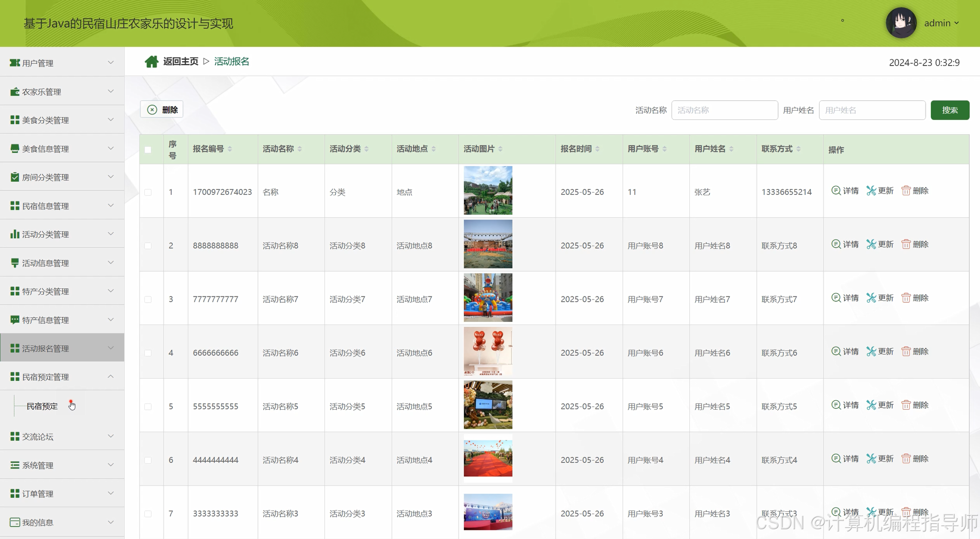Expand the 用户管理 sidebar menu
The height and width of the screenshot is (539, 980).
[62, 63]
